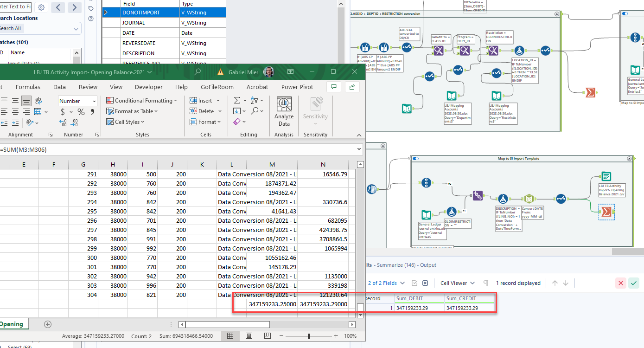644x348 pixels.
Task: Open Conditional Formatting menu
Action: click(142, 101)
